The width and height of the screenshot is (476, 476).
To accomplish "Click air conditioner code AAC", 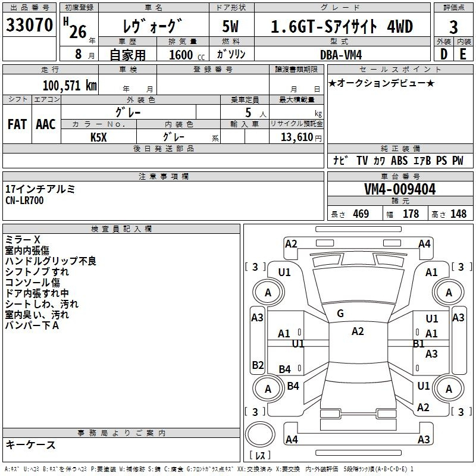I will tap(46, 124).
